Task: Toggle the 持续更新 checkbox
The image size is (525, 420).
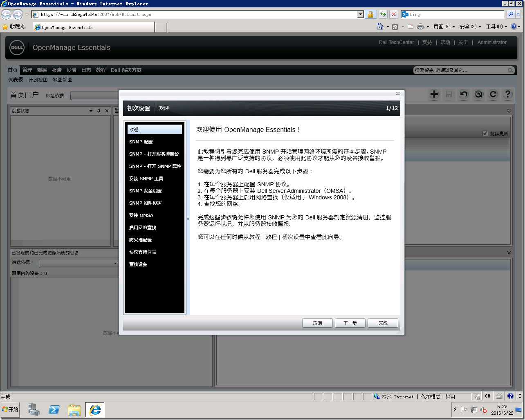Action: tap(485, 133)
